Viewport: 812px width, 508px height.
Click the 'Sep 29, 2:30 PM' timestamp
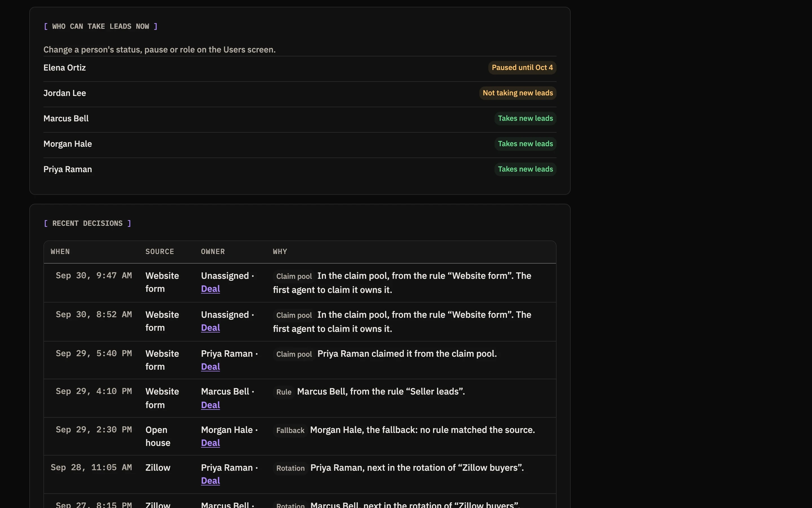[x=94, y=430]
